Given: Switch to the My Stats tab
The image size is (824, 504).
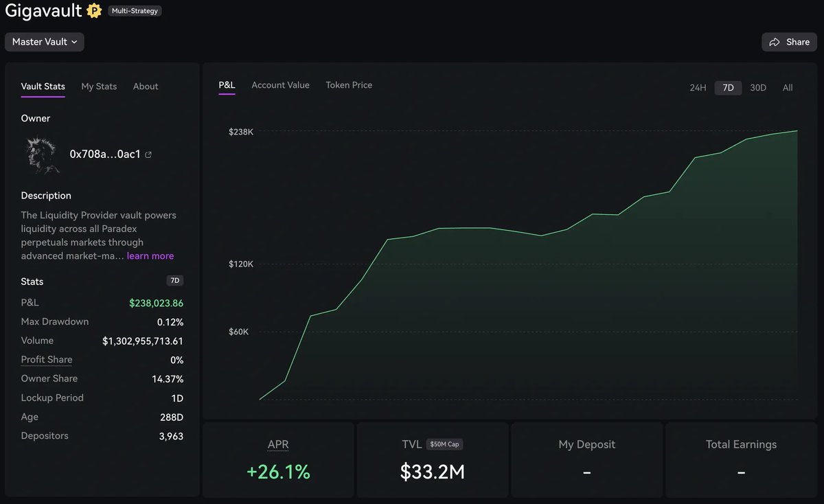Looking at the screenshot, I should tap(99, 87).
